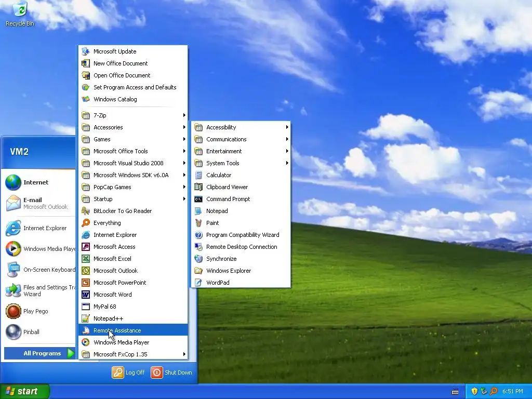Screen dimensions: 532x399
Task: Click the Notepad++ icon
Action: click(86, 318)
